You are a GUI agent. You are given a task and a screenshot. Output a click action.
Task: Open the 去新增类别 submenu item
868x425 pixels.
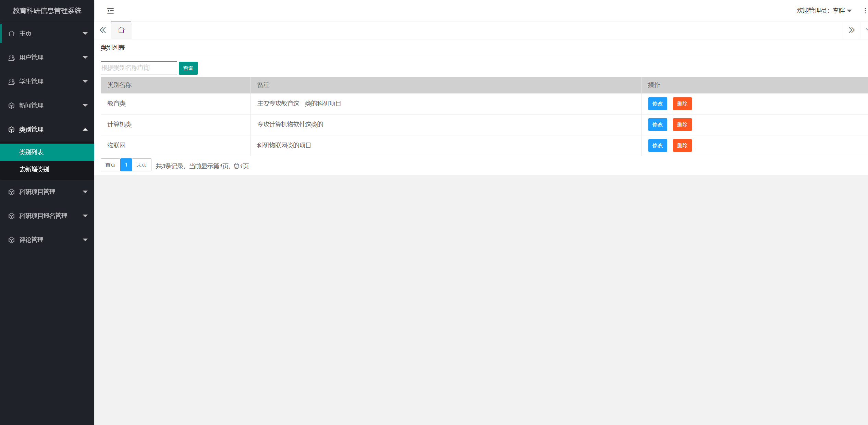[34, 169]
